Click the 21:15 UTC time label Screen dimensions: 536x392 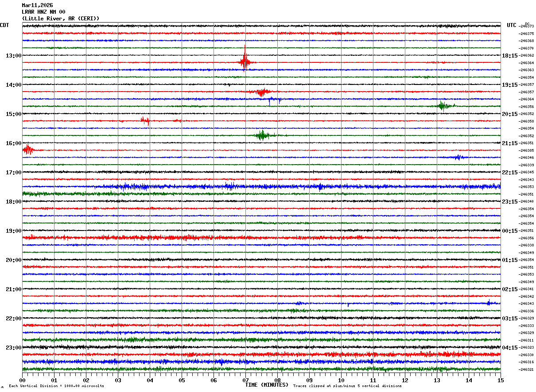510,143
